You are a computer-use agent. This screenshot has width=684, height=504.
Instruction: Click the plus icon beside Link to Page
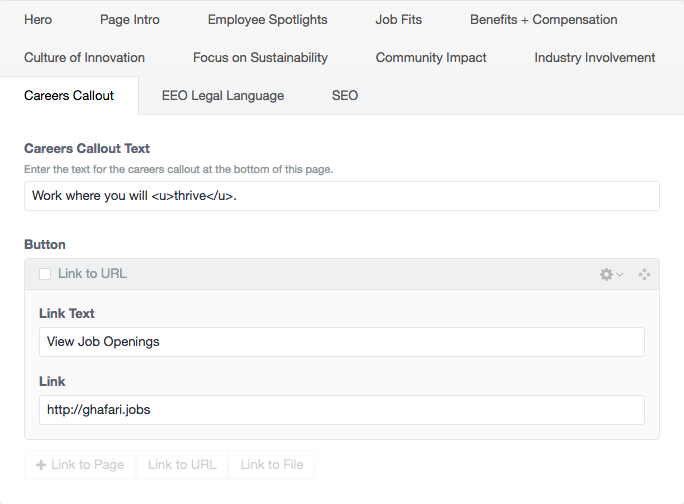pos(41,465)
